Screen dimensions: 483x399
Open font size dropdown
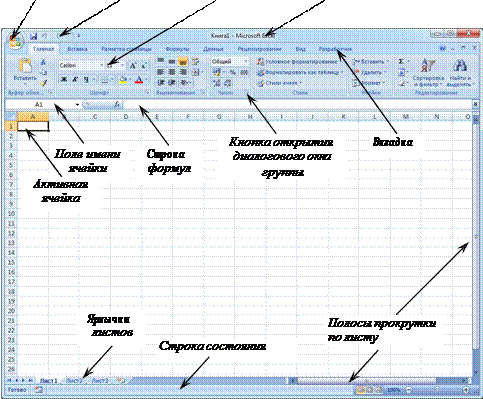(123, 65)
